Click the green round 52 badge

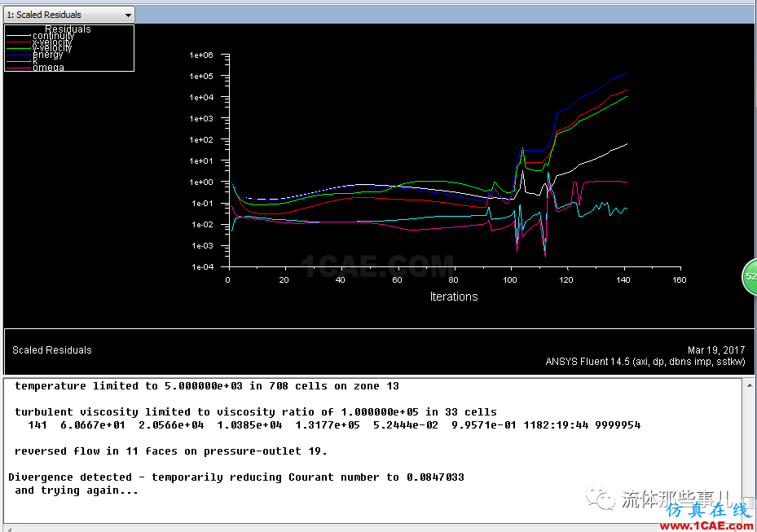(750, 277)
